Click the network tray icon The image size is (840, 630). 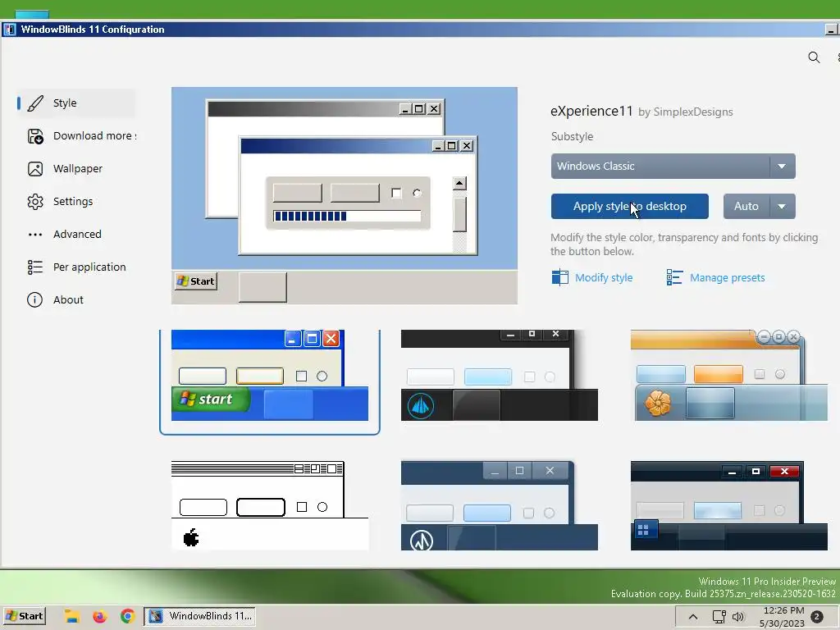pyautogui.click(x=719, y=617)
